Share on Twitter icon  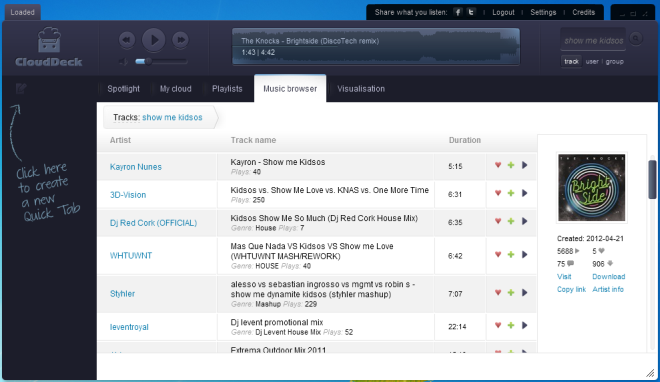(471, 12)
